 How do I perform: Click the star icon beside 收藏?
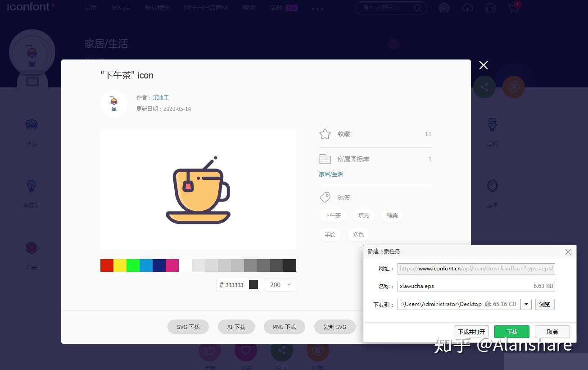pyautogui.click(x=325, y=134)
